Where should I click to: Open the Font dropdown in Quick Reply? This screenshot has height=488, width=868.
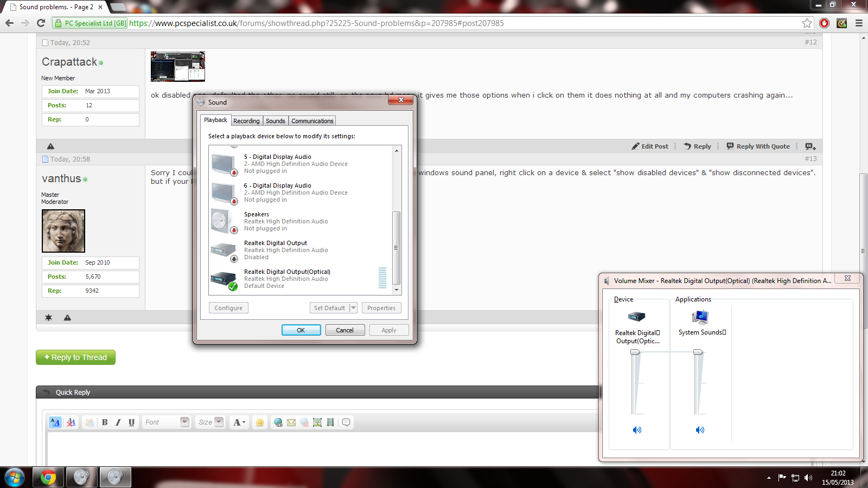pyautogui.click(x=166, y=422)
